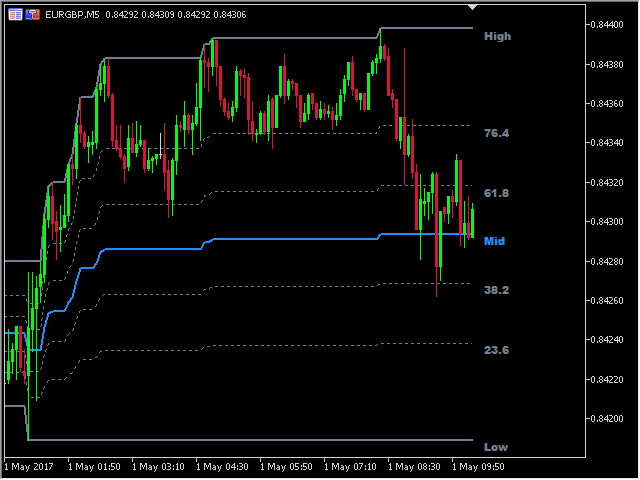Click the 0.84360 price on scale
The width and height of the screenshot is (640, 480).
607,104
